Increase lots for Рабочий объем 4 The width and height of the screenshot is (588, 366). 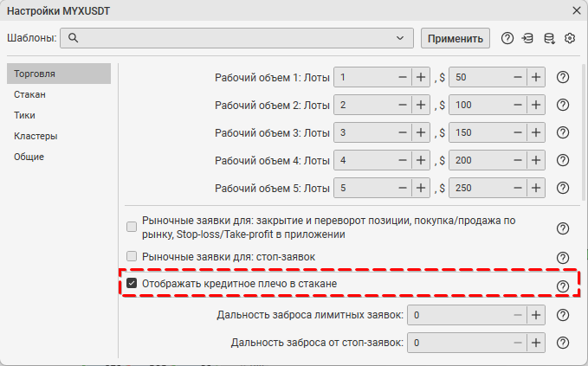pos(421,160)
